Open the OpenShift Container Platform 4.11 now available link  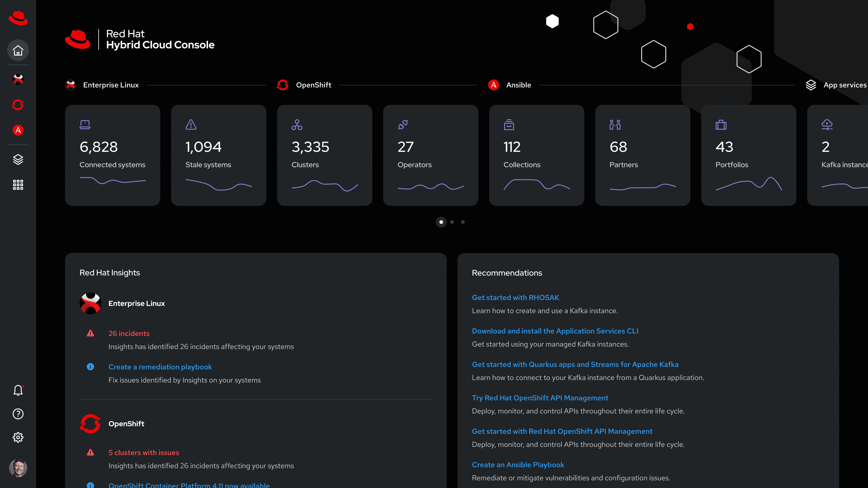189,485
